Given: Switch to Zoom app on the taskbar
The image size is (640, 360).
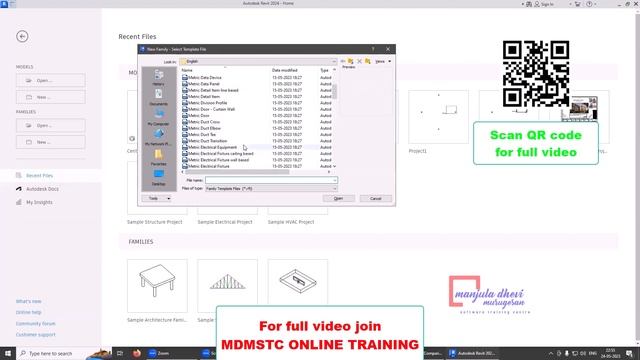Looking at the screenshot, I should point(163,353).
